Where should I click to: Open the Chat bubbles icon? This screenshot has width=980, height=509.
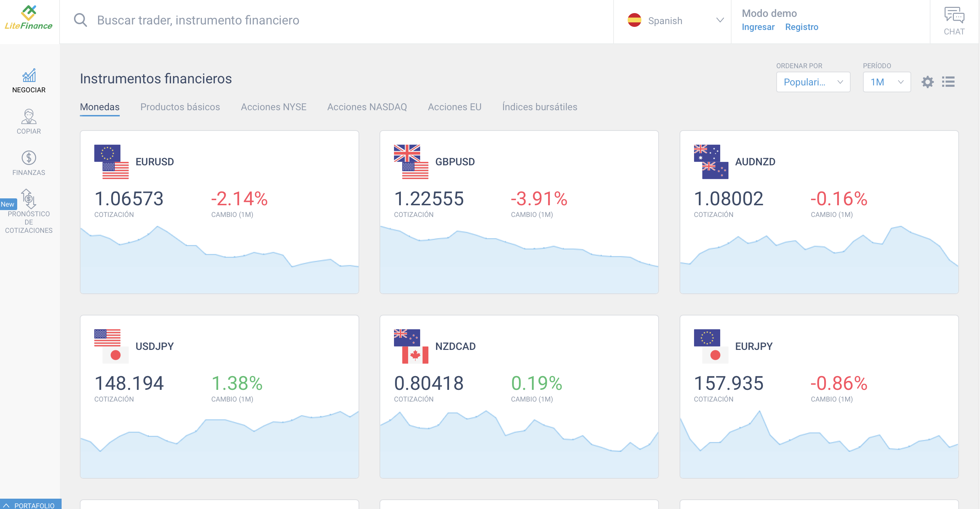pyautogui.click(x=954, y=15)
